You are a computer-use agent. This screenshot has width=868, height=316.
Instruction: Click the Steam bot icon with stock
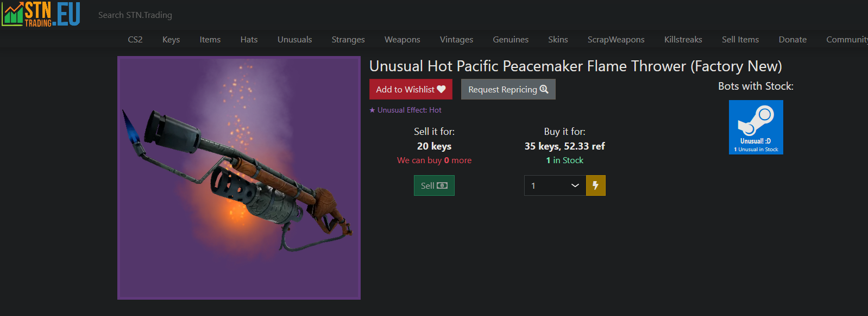click(x=756, y=127)
